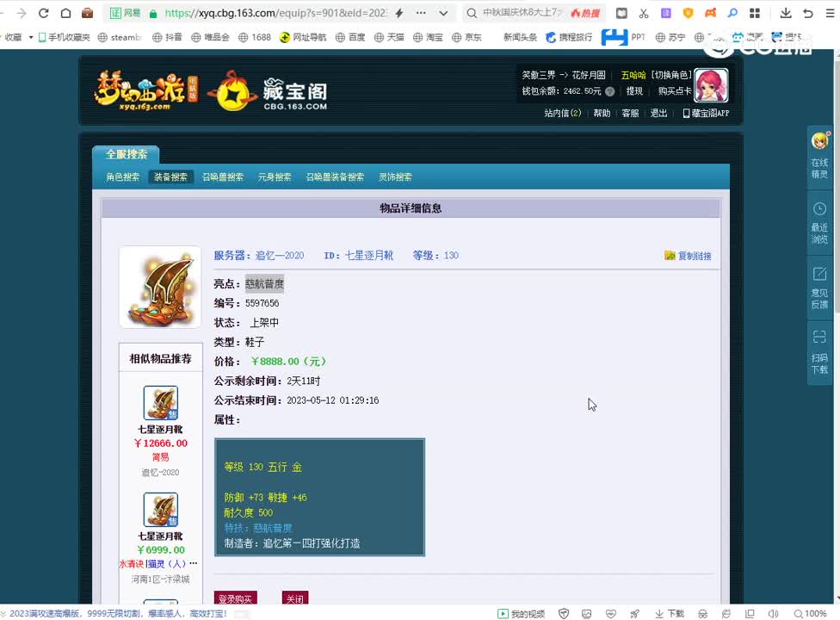This screenshot has height=620, width=840.
Task: Switch to 元身搜索 tab
Action: point(275,177)
